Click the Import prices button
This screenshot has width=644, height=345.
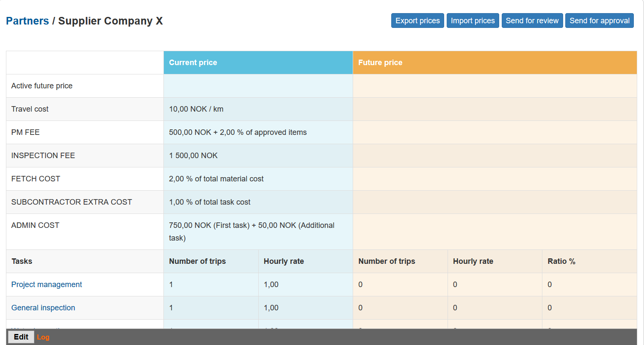pyautogui.click(x=473, y=21)
